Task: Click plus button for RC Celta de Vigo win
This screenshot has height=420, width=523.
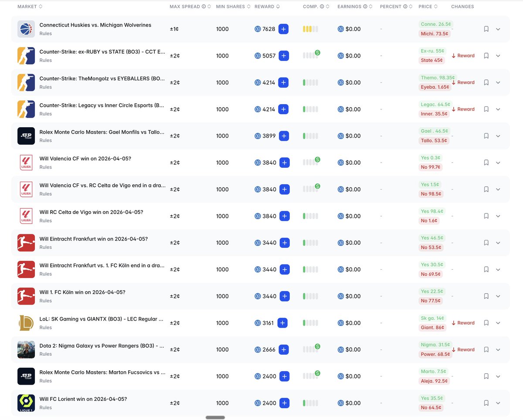Action: pyautogui.click(x=284, y=216)
